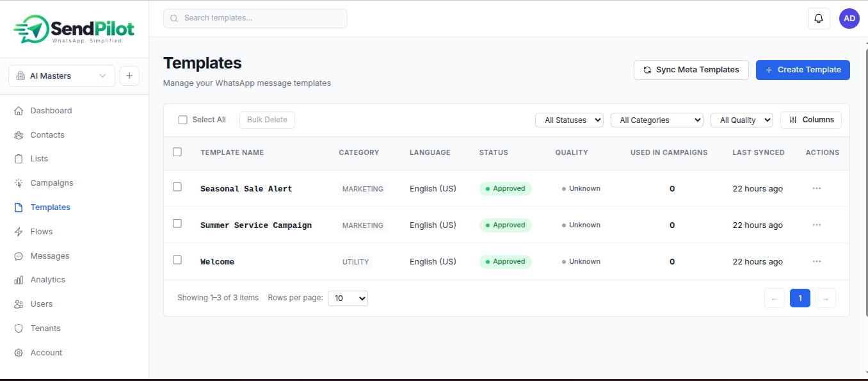The image size is (868, 381).
Task: Click the Lists clipboard icon
Action: [x=19, y=159]
